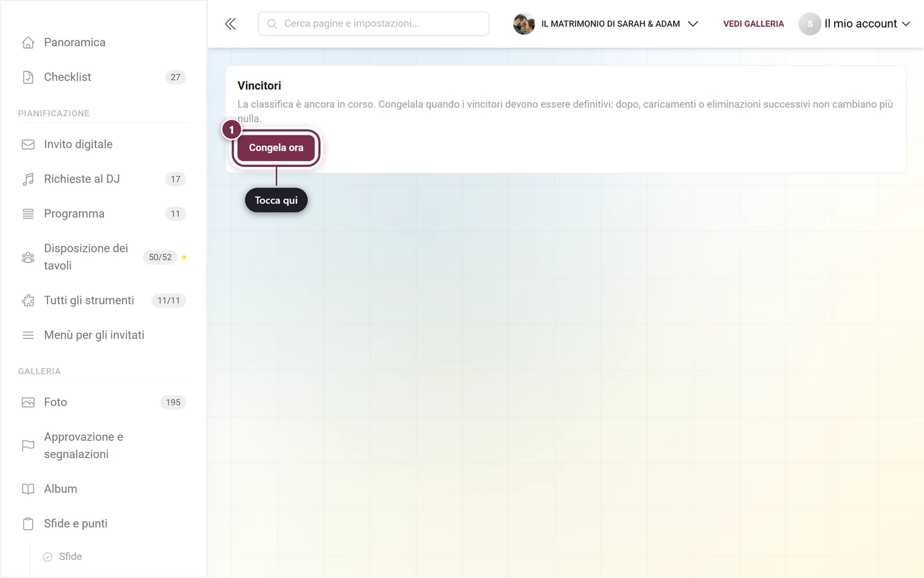Click the 17 badge beside Richieste al DJ
Screen dimensions: 924x578
pos(176,179)
